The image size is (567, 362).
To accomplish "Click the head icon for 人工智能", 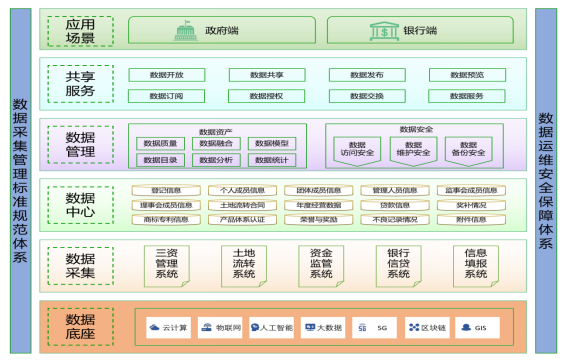I will coord(255,328).
